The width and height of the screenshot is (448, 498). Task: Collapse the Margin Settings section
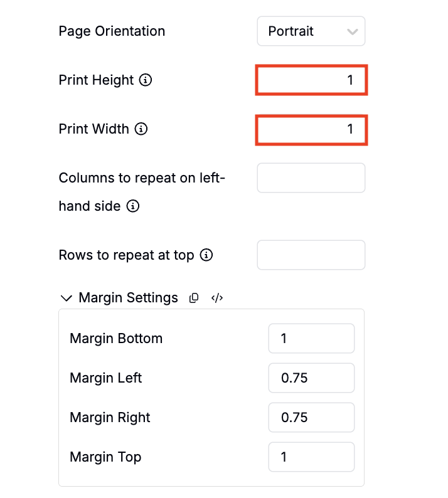click(x=65, y=299)
